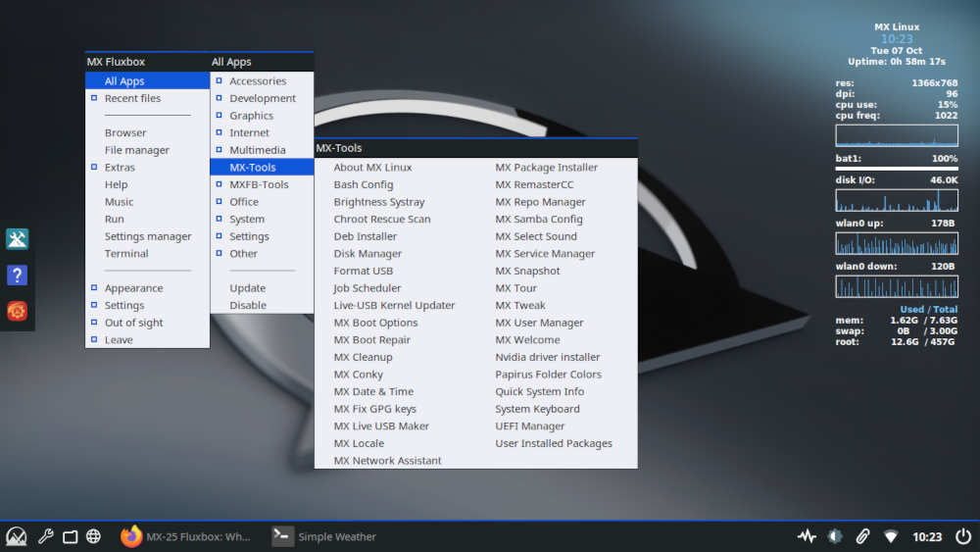Open the wrench settings icon in taskbar
The image size is (980, 552).
45,536
